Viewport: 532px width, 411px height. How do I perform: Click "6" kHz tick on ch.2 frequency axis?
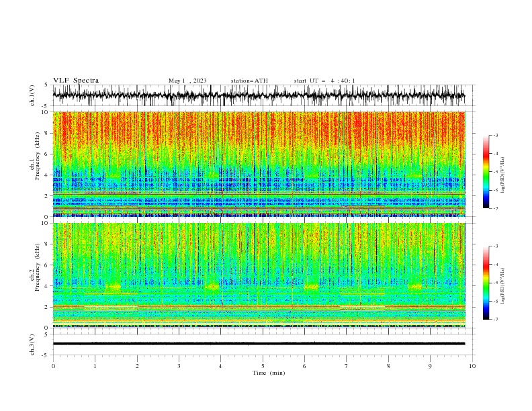pyautogui.click(x=47, y=265)
